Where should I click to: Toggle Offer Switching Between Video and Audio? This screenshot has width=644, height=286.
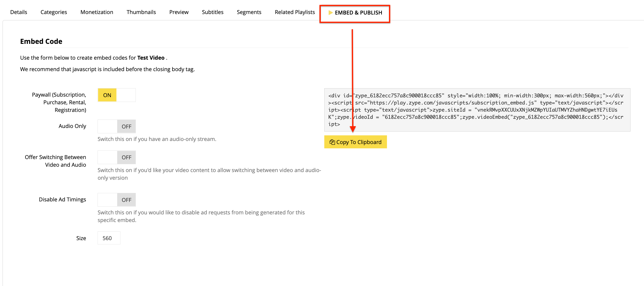click(x=117, y=157)
